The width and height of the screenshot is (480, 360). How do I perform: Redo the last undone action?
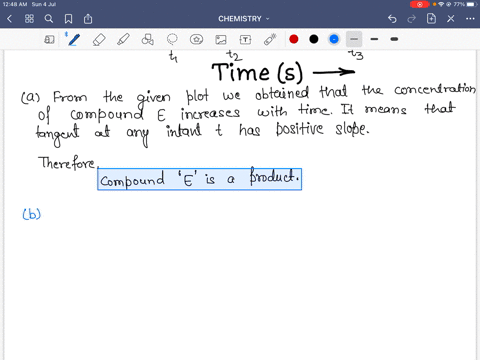click(x=412, y=19)
